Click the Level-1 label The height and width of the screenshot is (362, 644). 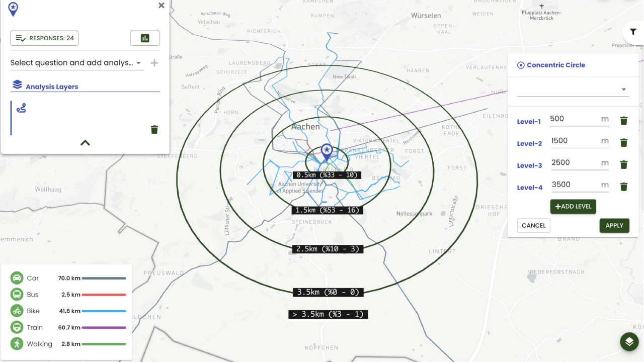click(x=529, y=122)
